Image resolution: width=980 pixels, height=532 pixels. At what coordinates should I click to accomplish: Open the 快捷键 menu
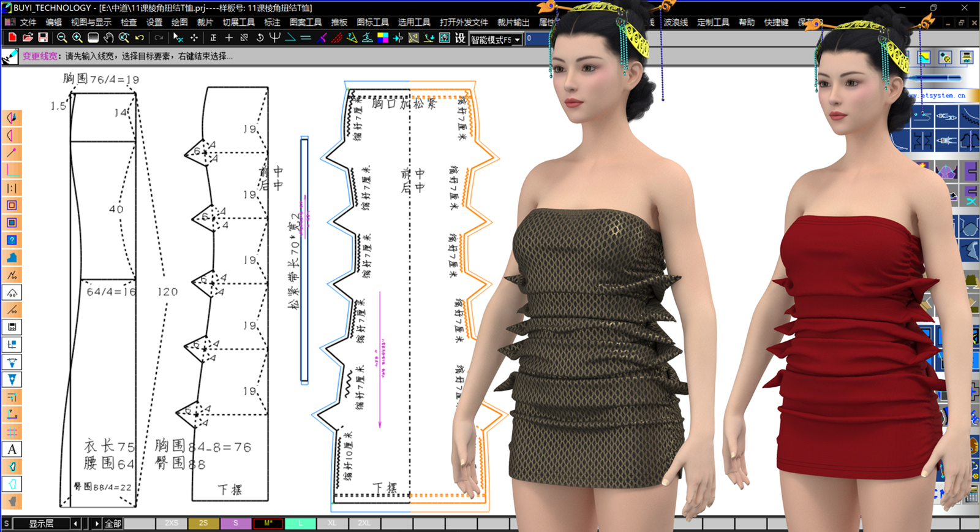777,22
